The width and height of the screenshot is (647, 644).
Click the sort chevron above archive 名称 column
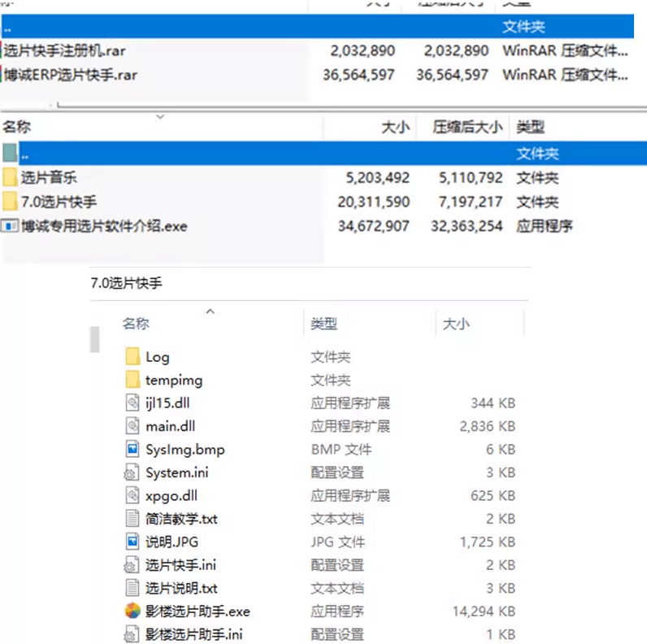pos(160,117)
